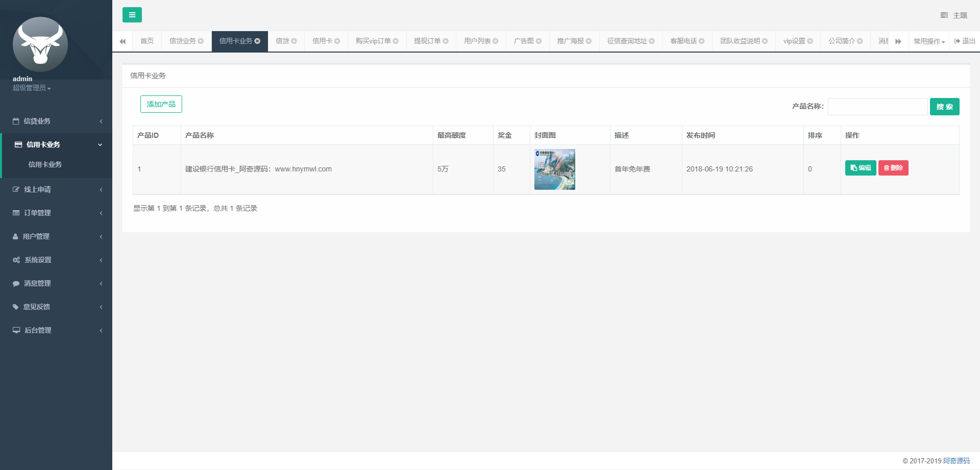The image size is (980, 470).
Task: Select the 信用卡业务 sidebar submenu item
Action: coord(45,164)
